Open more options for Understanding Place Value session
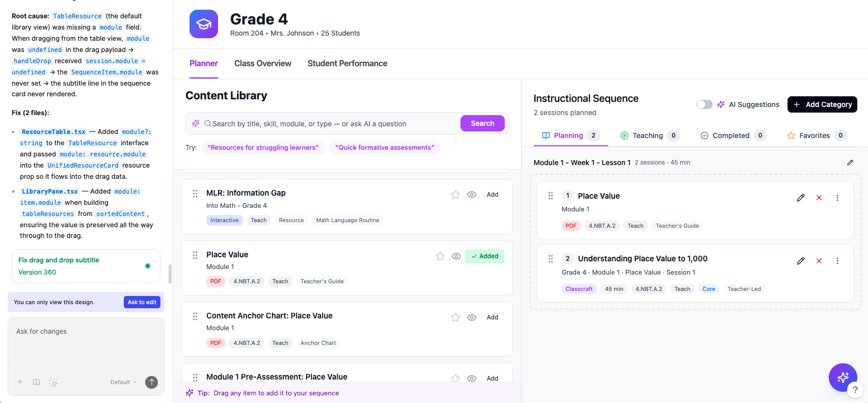The width and height of the screenshot is (868, 403). (x=837, y=261)
